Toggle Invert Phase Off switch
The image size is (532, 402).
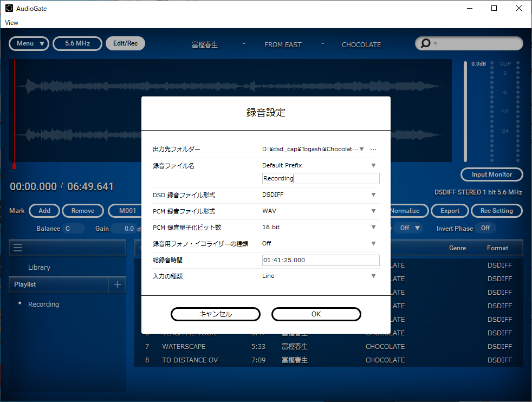(x=485, y=228)
